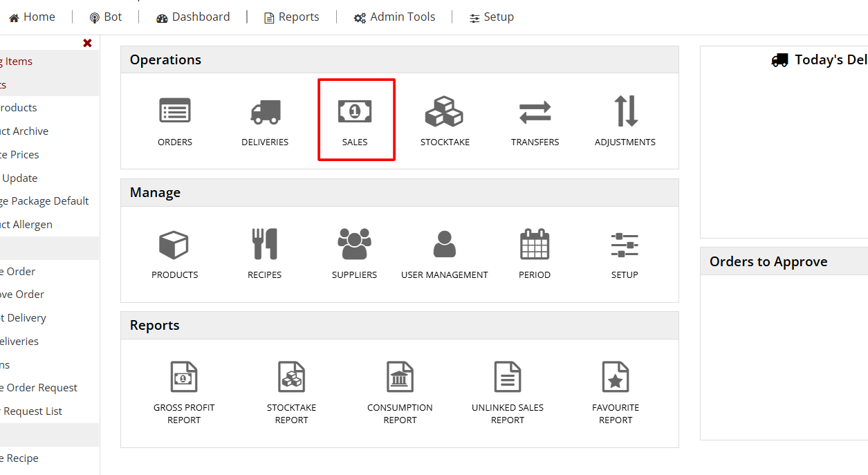Click the Adjustments up-down arrows icon
This screenshot has height=475, width=868.
click(625, 111)
